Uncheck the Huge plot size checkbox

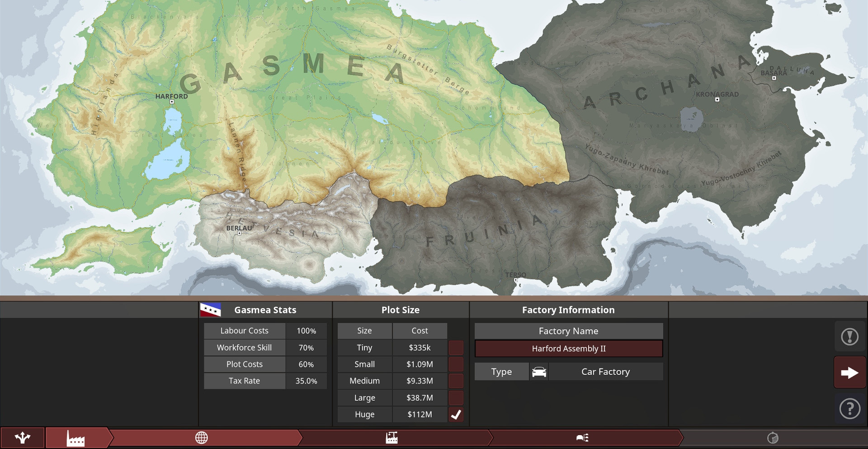click(456, 415)
